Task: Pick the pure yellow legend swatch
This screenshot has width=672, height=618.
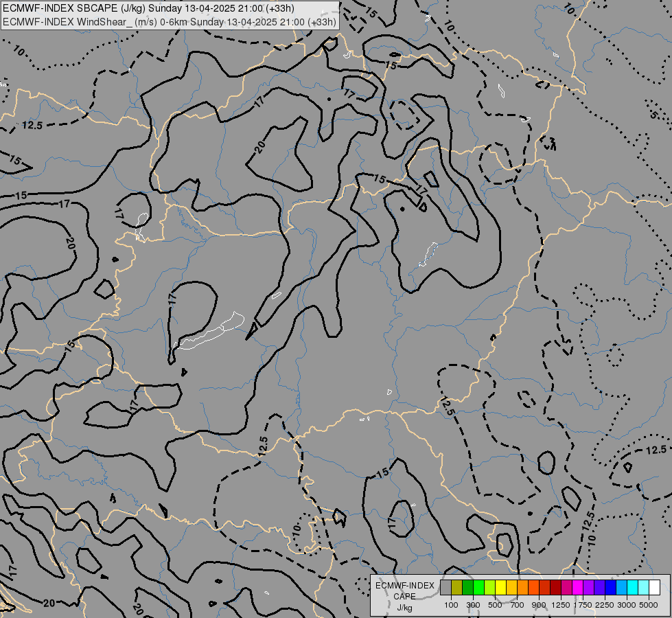Action: pos(501,588)
